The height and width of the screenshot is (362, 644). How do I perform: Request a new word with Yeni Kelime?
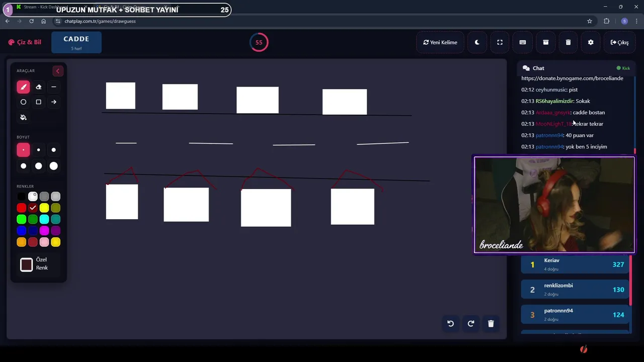[440, 42]
